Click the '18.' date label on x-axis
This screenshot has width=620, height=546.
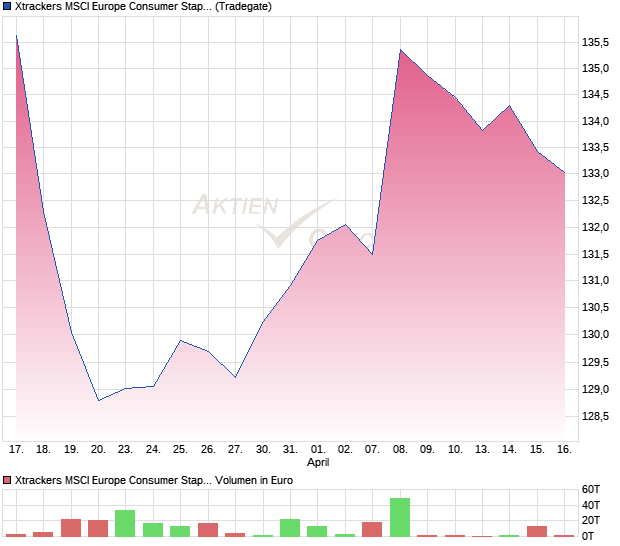click(43, 450)
